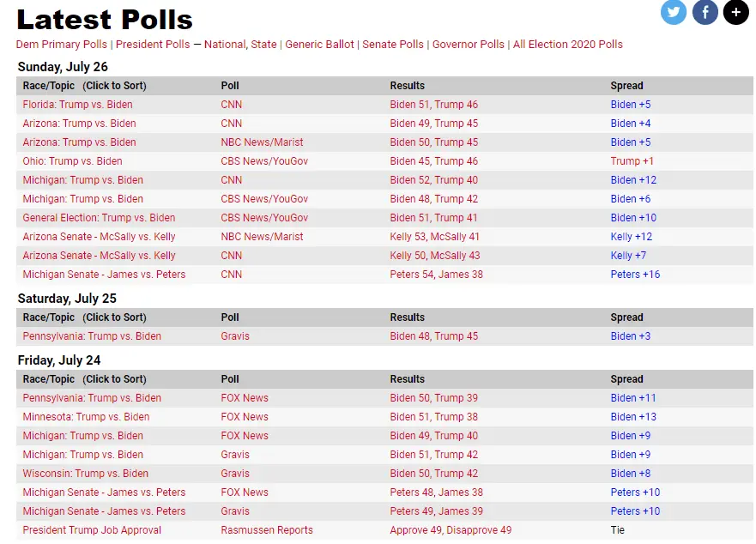Go to Governor Polls
The height and width of the screenshot is (544, 756).
pyautogui.click(x=469, y=45)
